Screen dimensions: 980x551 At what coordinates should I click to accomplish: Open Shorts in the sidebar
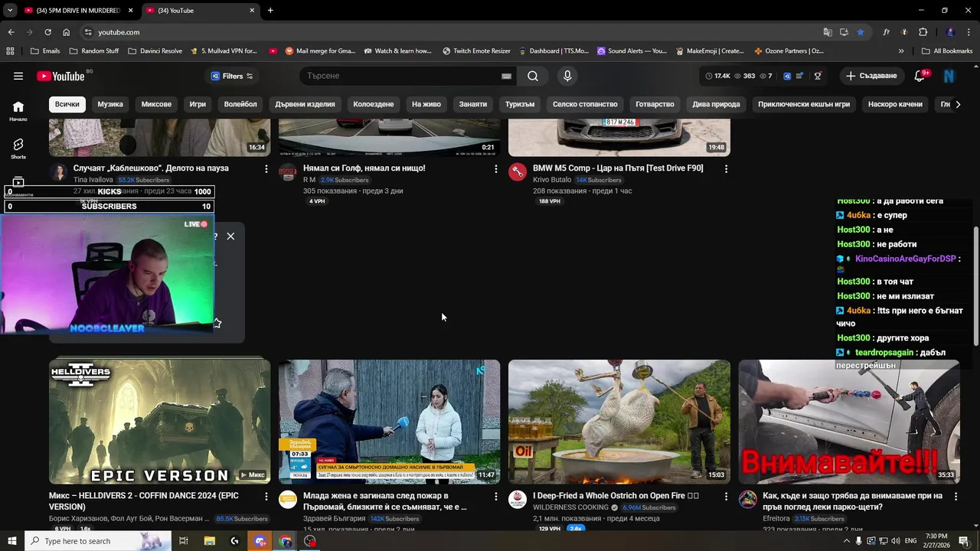[18, 148]
